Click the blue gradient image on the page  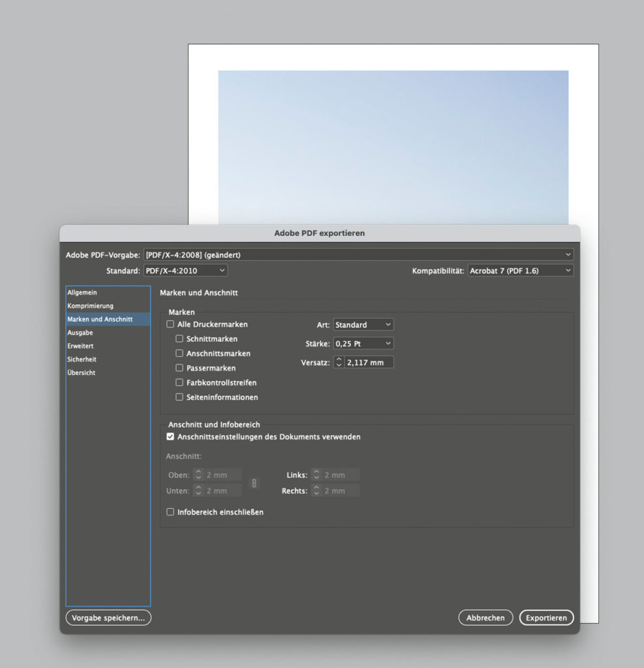click(393, 147)
